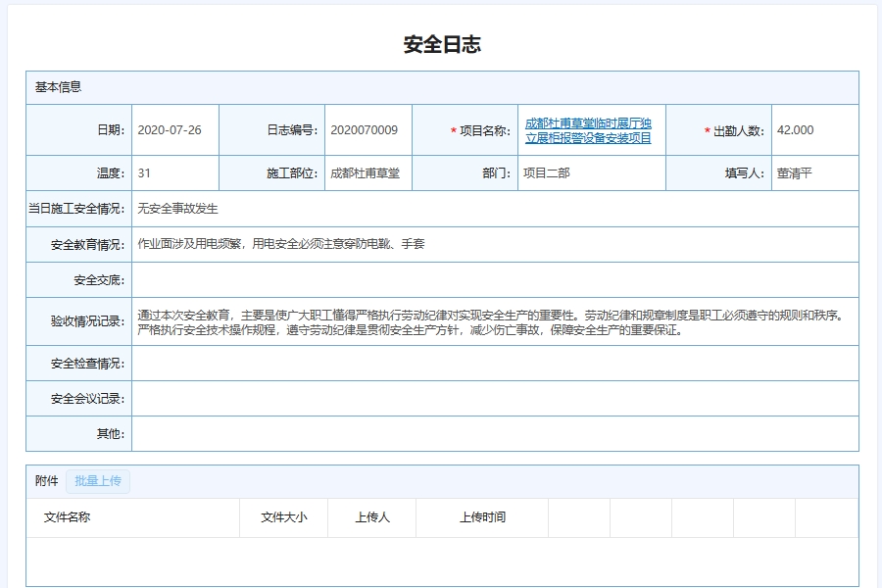Click the 安全教育情况 content about 用电安全
Screen dimensions: 882x588
281,244
